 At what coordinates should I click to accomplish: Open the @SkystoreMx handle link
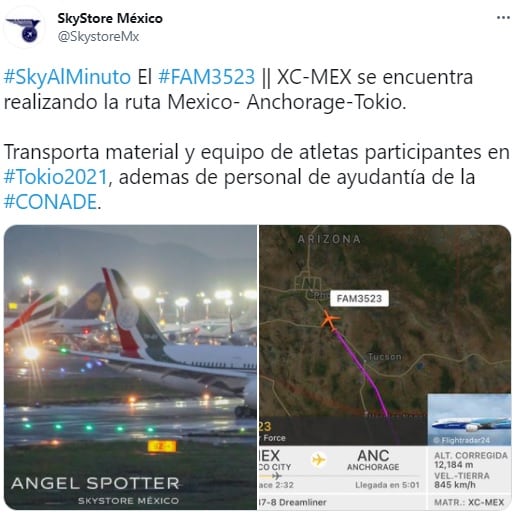98,36
